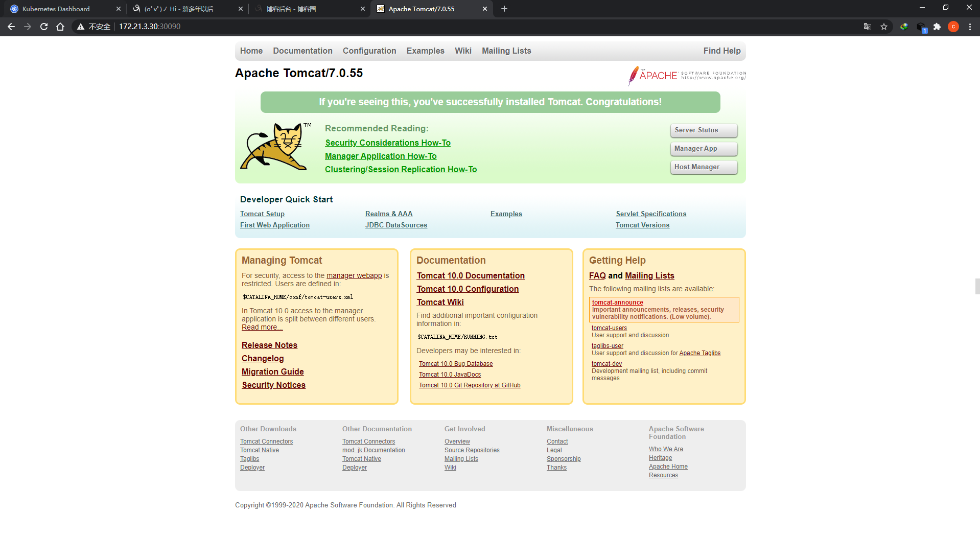Image resolution: width=980 pixels, height=535 pixels.
Task: Open Security Considerations How-To link
Action: pos(388,143)
